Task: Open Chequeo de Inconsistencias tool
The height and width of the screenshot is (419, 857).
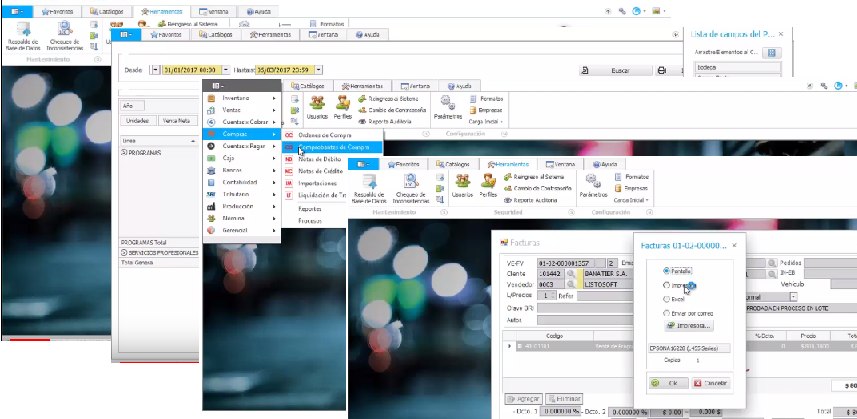Action: coord(411,182)
